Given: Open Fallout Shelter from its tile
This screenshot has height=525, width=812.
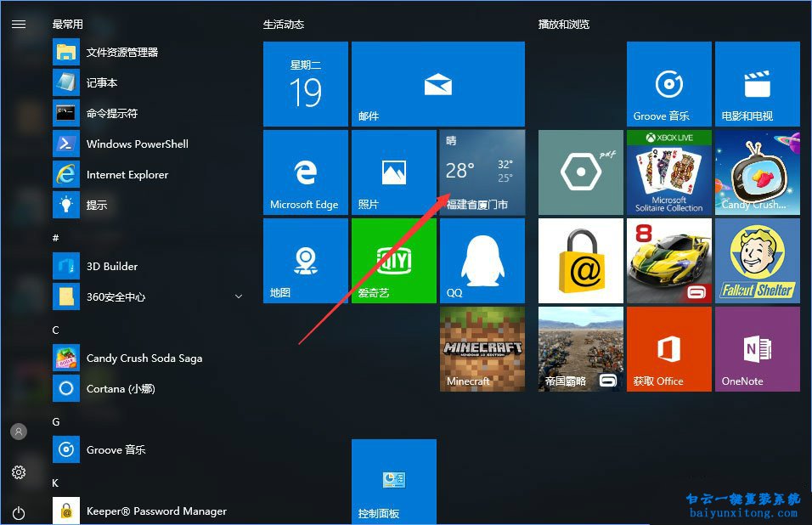Looking at the screenshot, I should click(x=757, y=260).
